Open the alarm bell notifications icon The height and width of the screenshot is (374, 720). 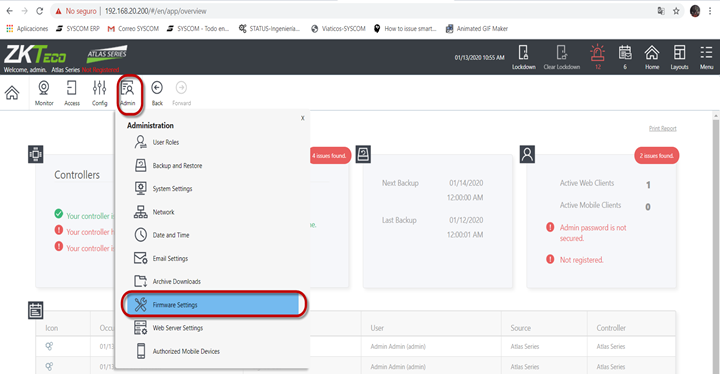(x=597, y=52)
